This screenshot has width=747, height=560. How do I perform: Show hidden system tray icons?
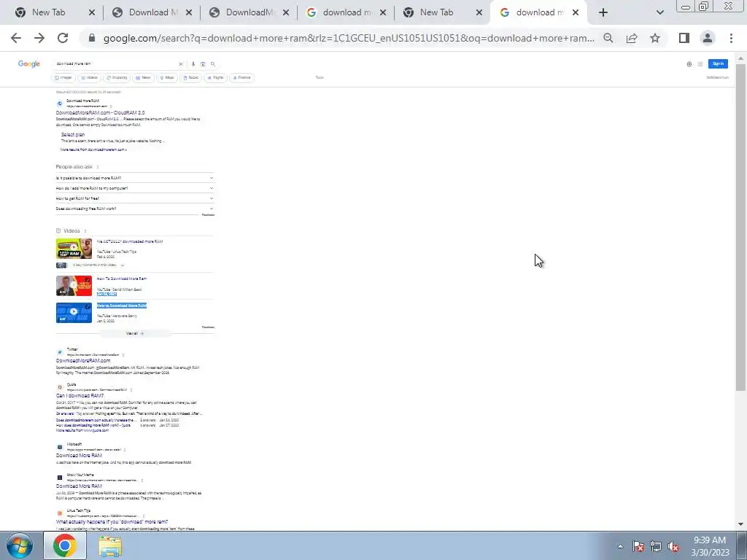[620, 546]
